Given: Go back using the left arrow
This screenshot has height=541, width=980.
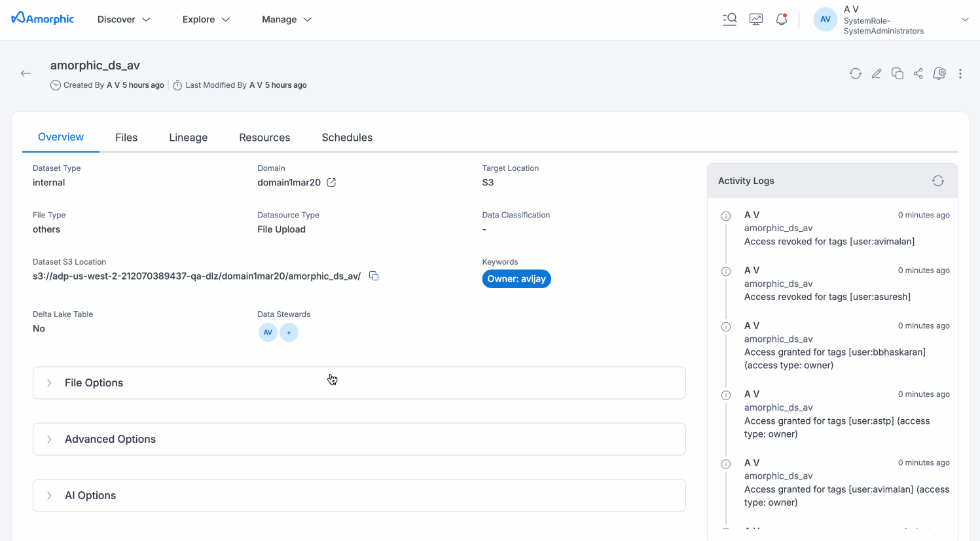Looking at the screenshot, I should coord(26,73).
